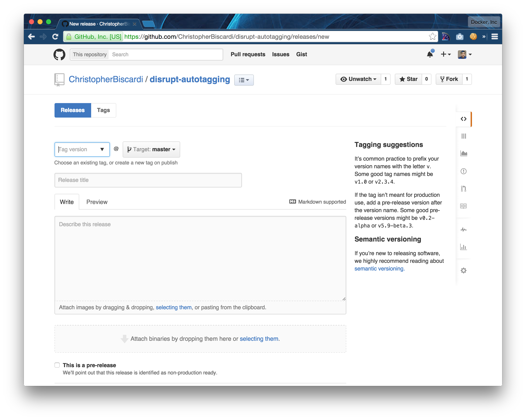Open the Unwatch dropdown
526x420 pixels.
[358, 79]
